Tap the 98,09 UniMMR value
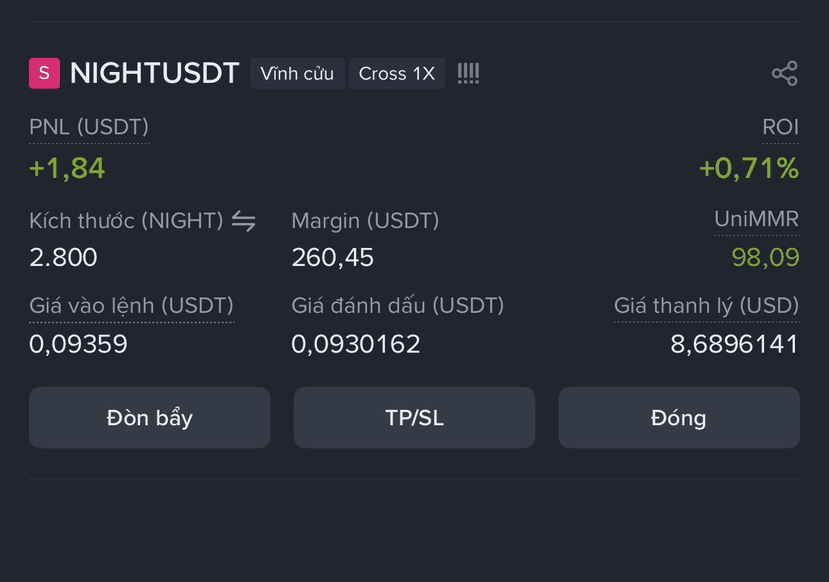Screen dimensions: 829x582 point(766,257)
